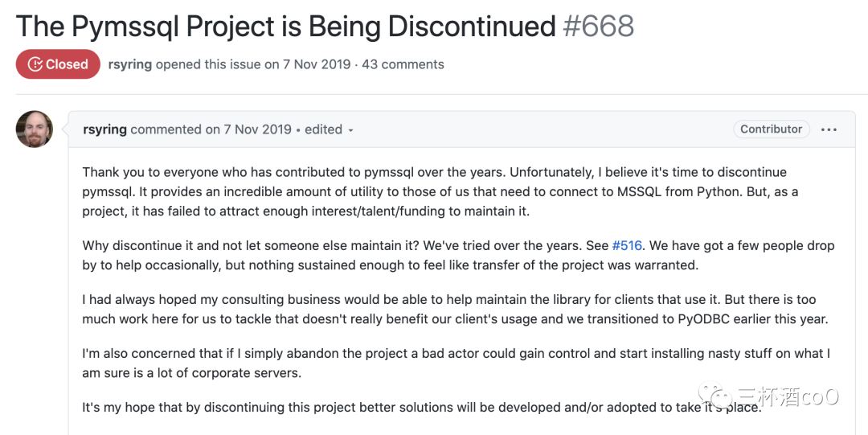Click the issue header's opened date "7 Nov 2019"
Image resolution: width=868 pixels, height=435 pixels.
317,64
